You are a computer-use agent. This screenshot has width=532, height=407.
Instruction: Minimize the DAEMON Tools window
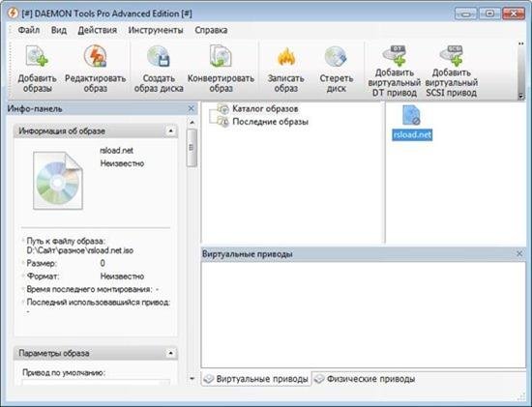(x=465, y=14)
